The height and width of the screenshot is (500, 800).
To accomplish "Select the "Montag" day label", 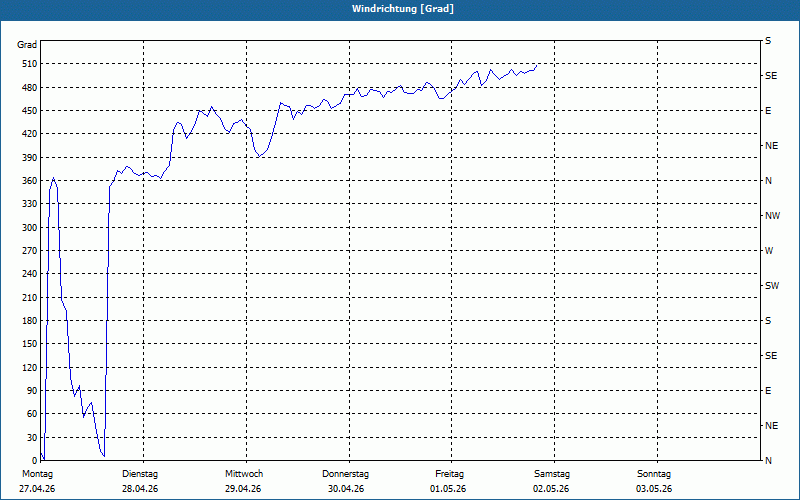I will [37, 474].
